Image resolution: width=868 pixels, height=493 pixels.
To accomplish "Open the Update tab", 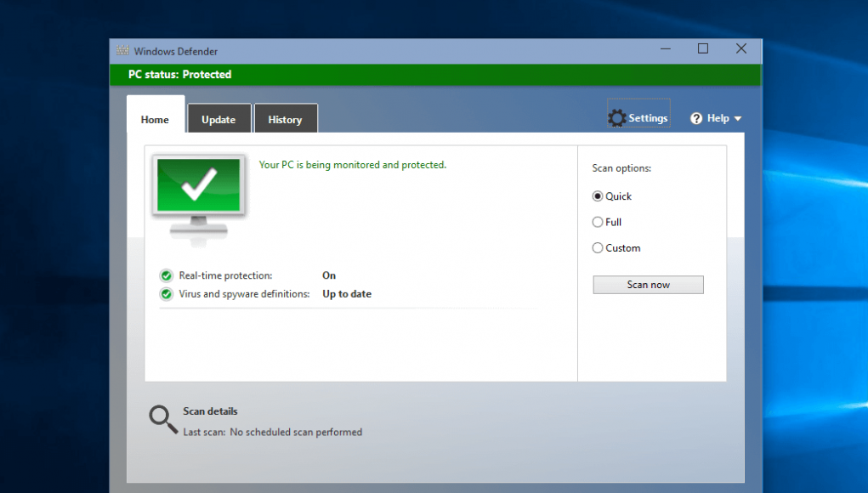I will (x=218, y=120).
